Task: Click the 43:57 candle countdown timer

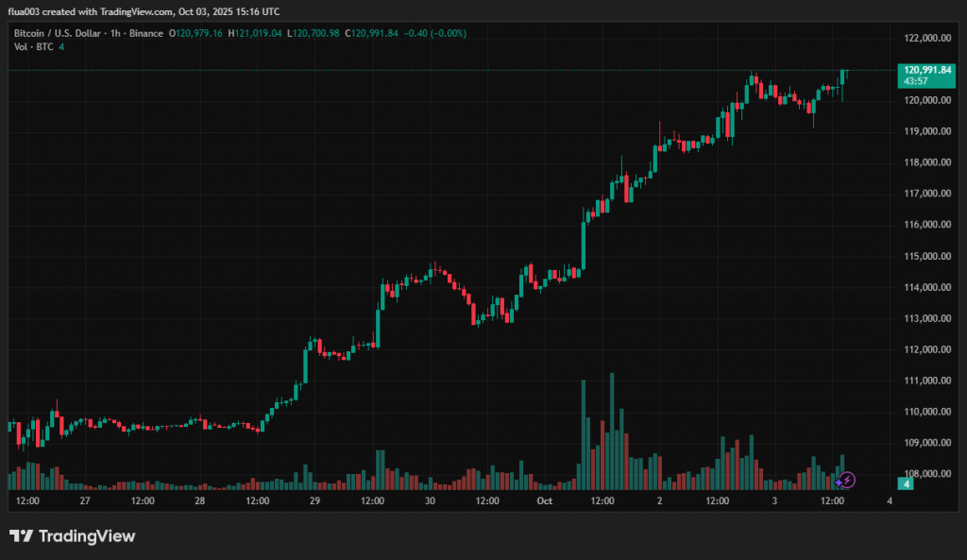Action: point(915,81)
